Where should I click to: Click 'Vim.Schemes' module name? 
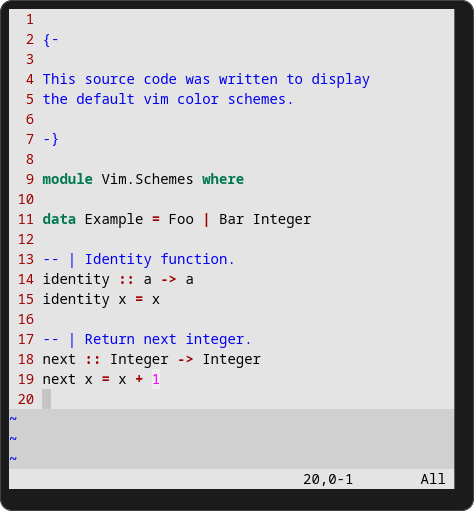click(147, 179)
